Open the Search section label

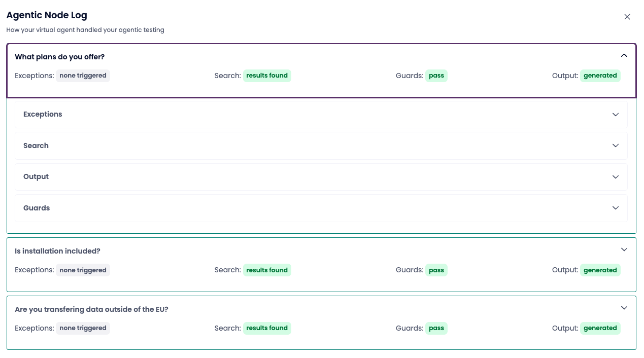(x=36, y=146)
